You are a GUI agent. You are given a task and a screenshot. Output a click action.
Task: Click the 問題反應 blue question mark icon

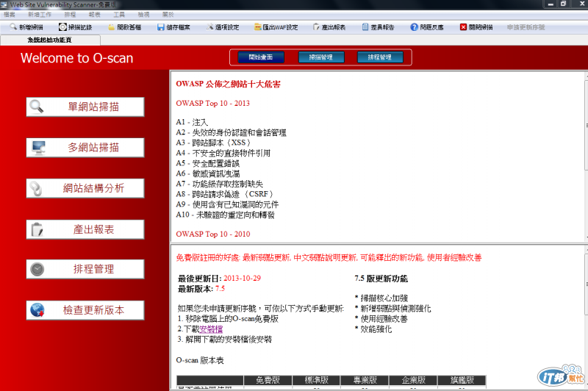414,27
